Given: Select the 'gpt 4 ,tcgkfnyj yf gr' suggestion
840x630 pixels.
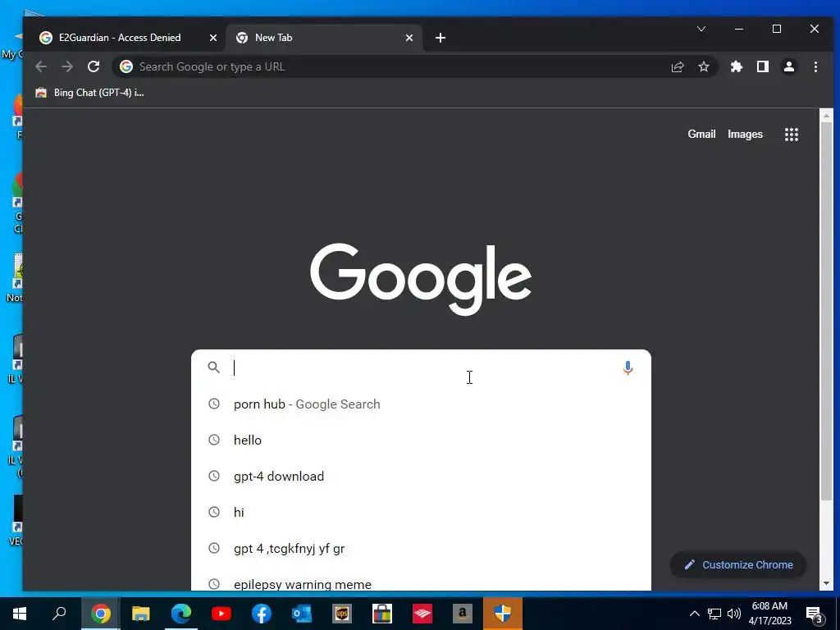Looking at the screenshot, I should coord(421,549).
